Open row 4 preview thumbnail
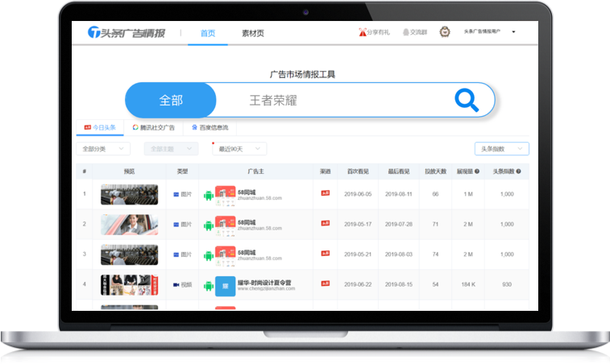 tap(129, 284)
